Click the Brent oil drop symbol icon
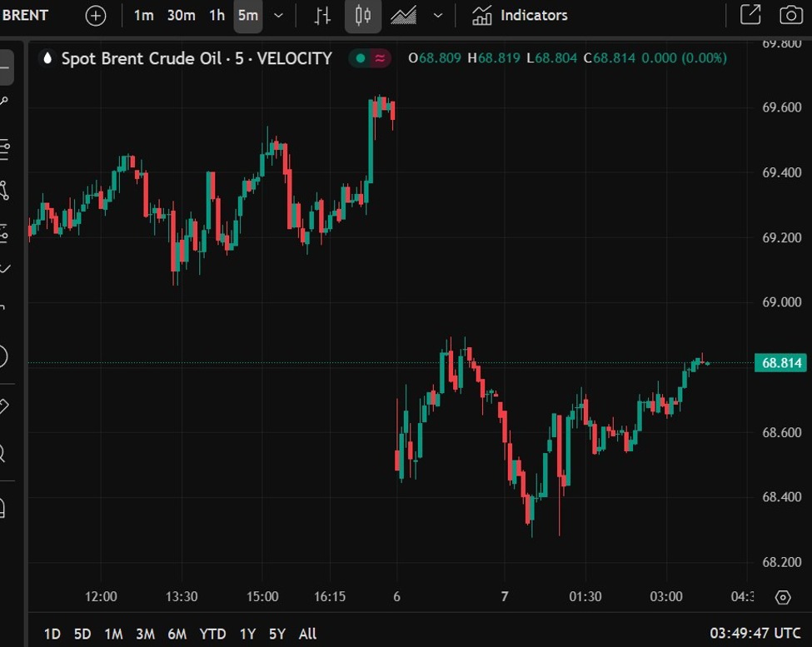The image size is (812, 647). pyautogui.click(x=47, y=58)
